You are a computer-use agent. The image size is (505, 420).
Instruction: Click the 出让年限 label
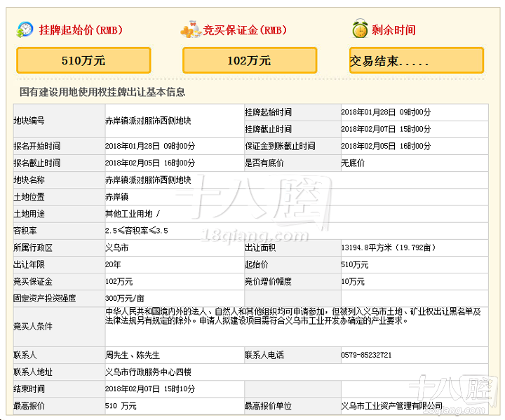[x=29, y=264]
